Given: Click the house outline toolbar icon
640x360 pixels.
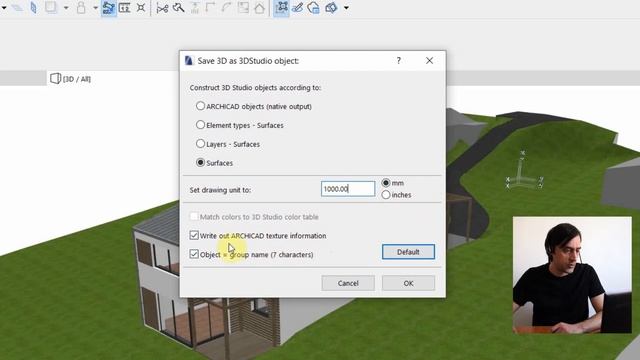Looking at the screenshot, I should (x=259, y=8).
